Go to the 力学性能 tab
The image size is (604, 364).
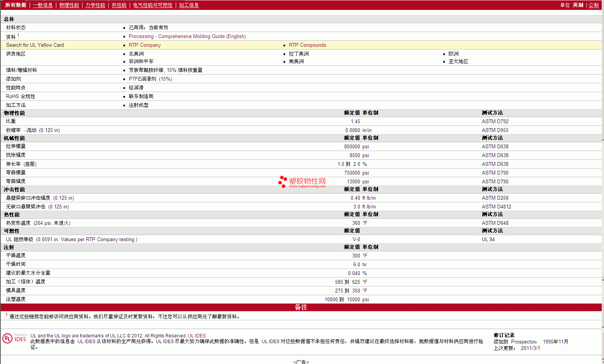click(x=95, y=5)
